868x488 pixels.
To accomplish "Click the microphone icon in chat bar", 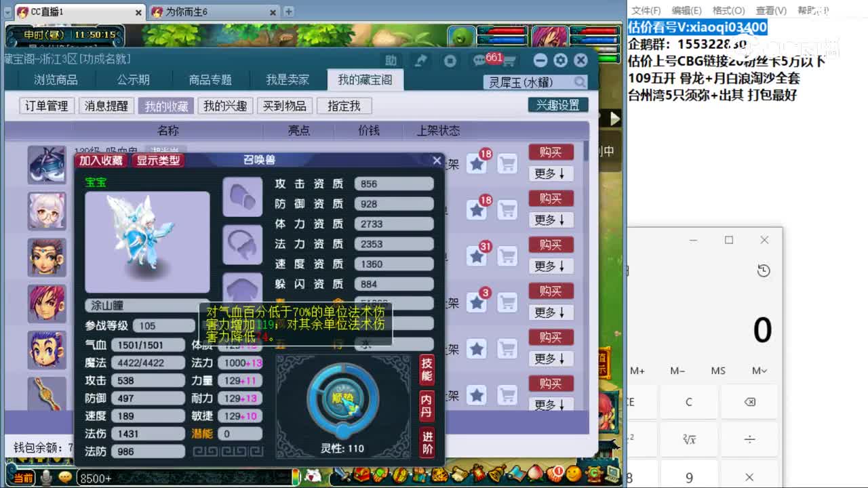I will (x=46, y=478).
